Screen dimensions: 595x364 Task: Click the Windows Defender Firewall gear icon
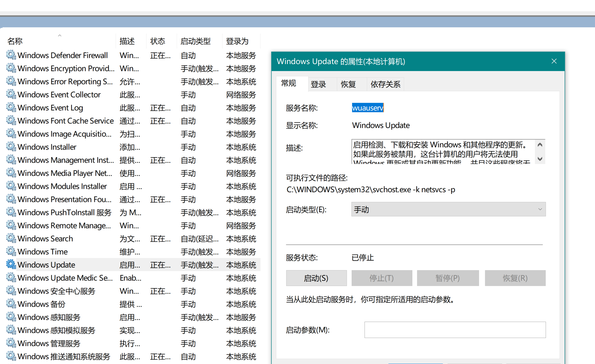pyautogui.click(x=11, y=55)
